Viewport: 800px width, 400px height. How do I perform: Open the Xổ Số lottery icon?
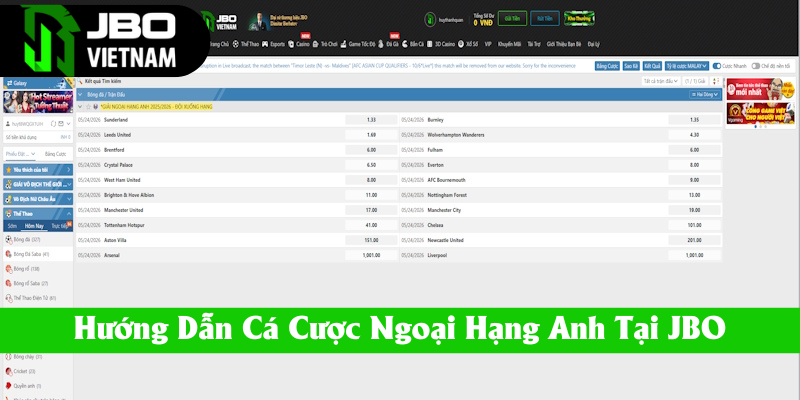[x=461, y=44]
